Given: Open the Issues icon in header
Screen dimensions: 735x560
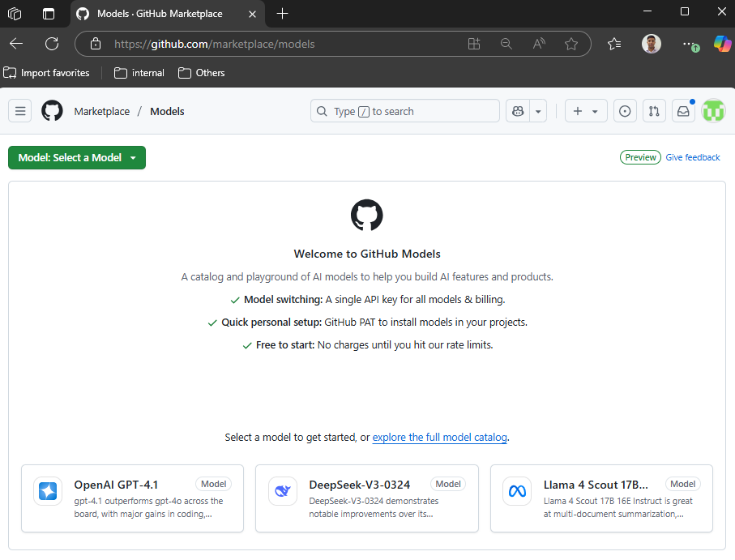Looking at the screenshot, I should point(625,111).
